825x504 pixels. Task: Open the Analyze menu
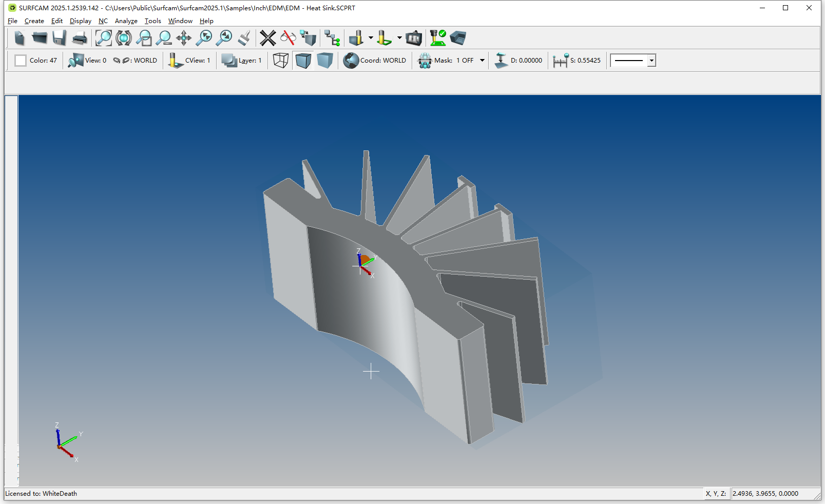coord(126,21)
